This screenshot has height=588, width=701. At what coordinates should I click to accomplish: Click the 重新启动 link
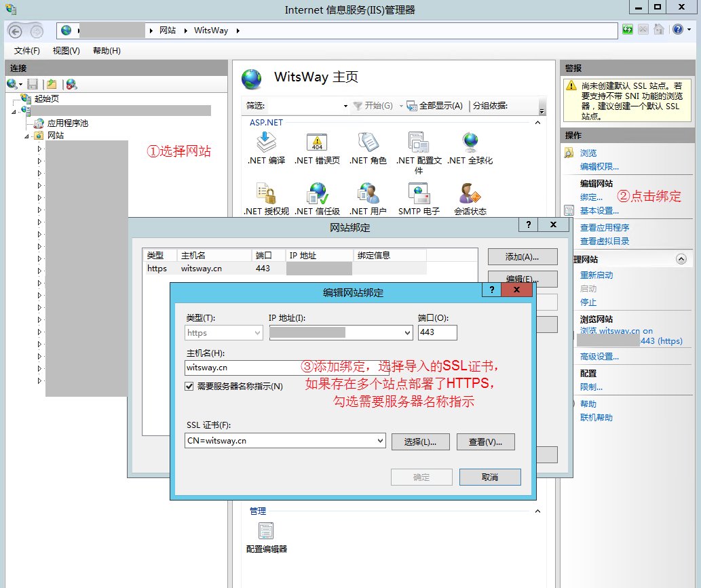[596, 275]
